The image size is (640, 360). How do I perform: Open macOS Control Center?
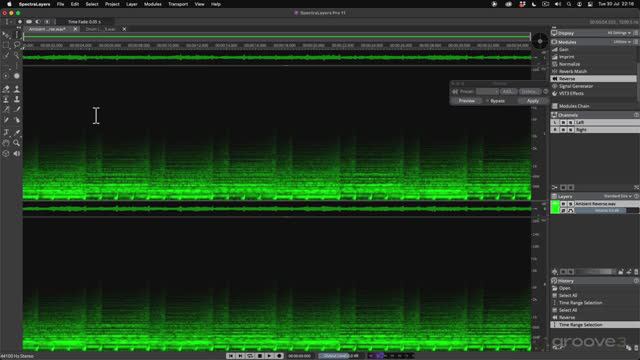[590, 4]
